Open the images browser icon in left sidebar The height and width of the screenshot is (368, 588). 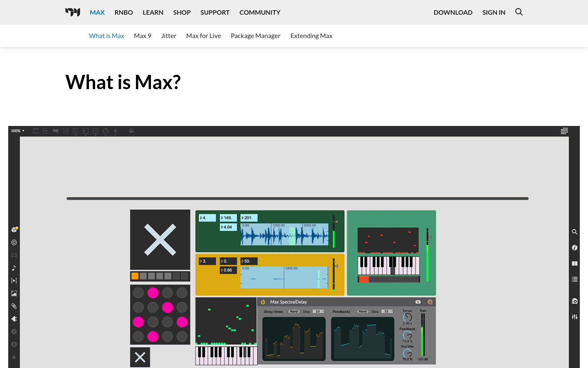pos(14,293)
